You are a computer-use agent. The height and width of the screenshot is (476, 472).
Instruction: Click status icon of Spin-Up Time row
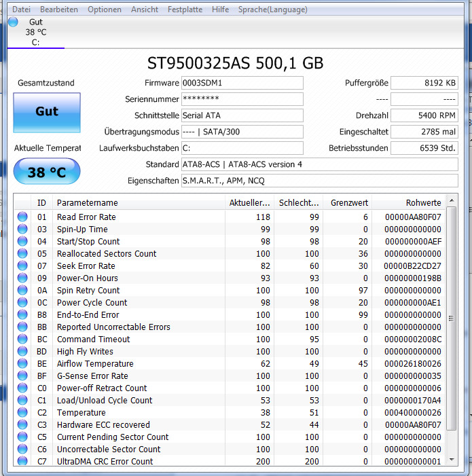pos(22,229)
